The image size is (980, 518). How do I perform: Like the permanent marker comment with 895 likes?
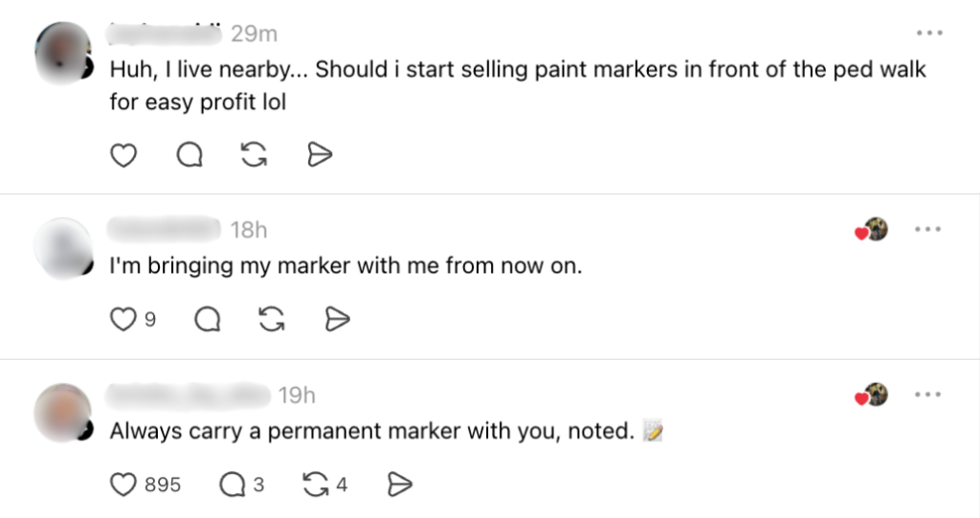[123, 485]
